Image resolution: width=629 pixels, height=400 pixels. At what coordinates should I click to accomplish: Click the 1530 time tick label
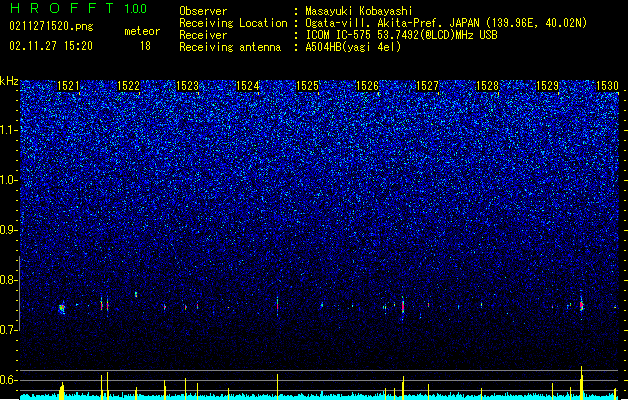click(x=607, y=86)
